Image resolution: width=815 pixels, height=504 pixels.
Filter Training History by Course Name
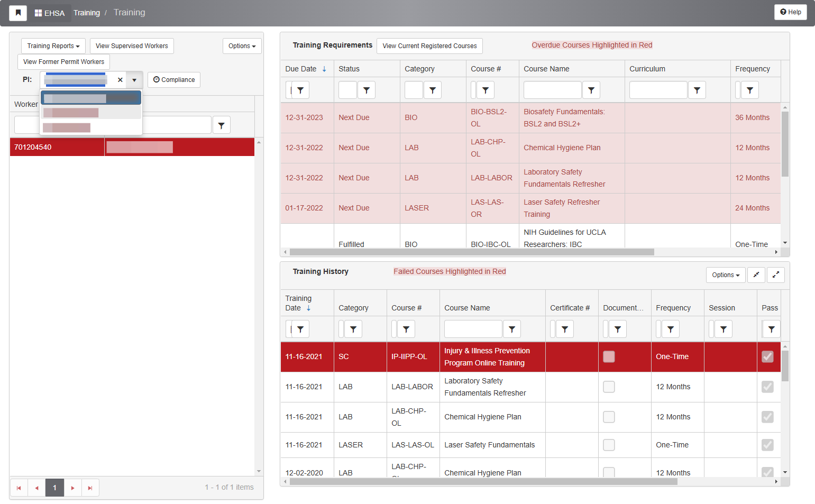(512, 329)
